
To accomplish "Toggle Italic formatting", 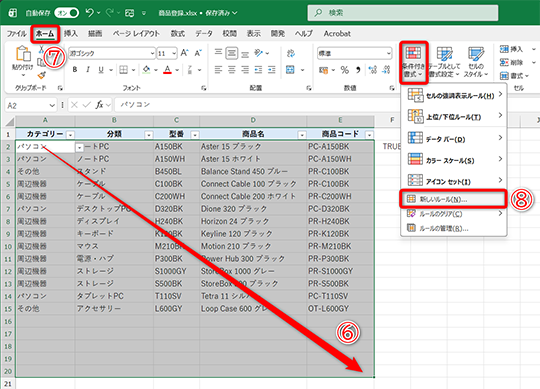I will tap(88, 70).
